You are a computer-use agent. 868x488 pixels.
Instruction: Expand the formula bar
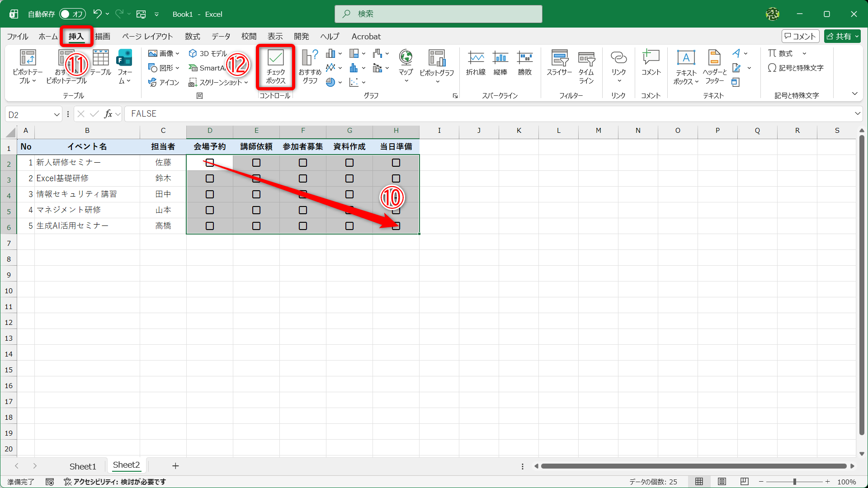(x=857, y=114)
